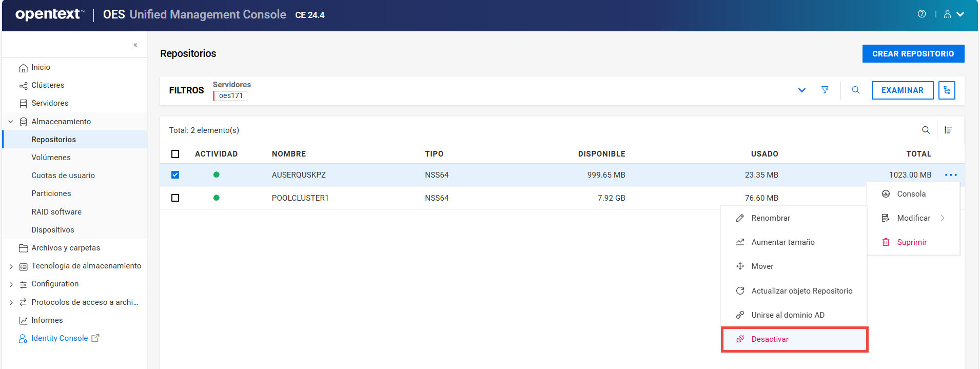Open the Identity Console link
The width and height of the screenshot is (980, 369).
pos(60,338)
